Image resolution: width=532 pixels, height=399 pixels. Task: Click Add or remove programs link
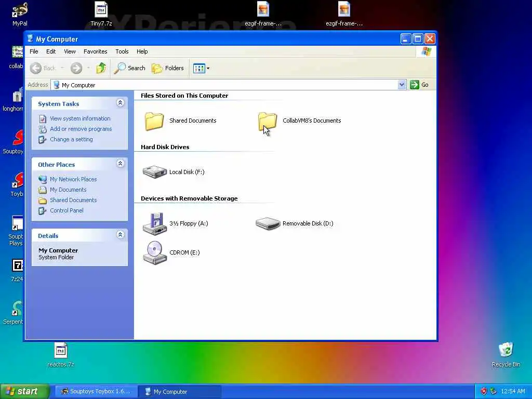81,129
